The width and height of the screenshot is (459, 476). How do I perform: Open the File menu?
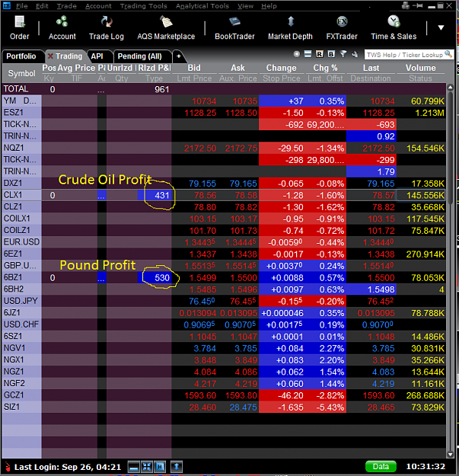click(21, 6)
